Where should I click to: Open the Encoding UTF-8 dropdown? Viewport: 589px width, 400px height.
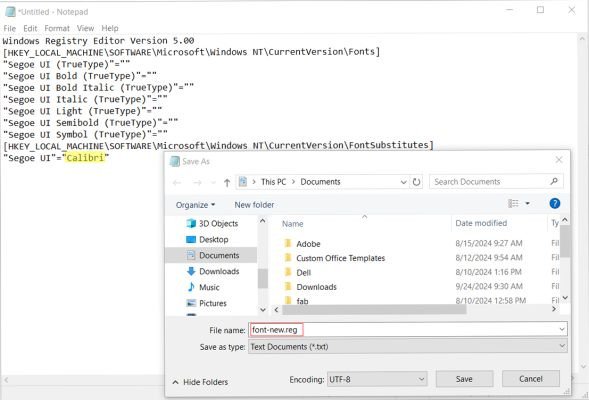tap(377, 379)
